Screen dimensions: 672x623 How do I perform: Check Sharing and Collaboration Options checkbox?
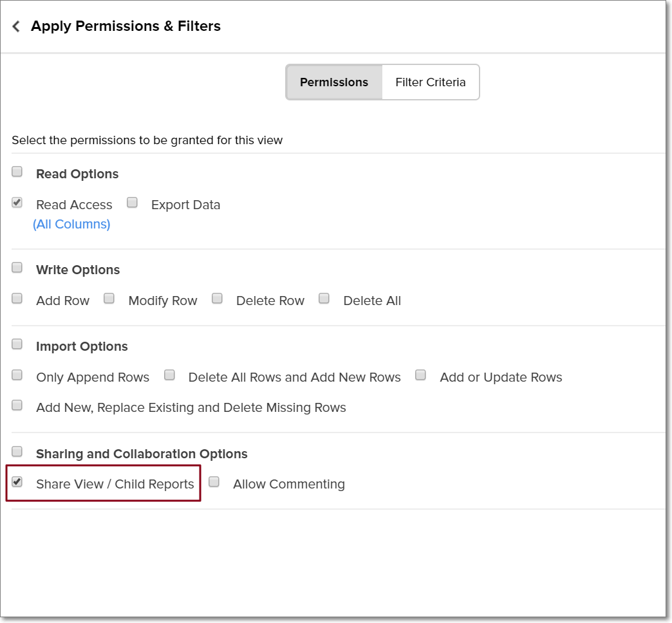(17, 451)
